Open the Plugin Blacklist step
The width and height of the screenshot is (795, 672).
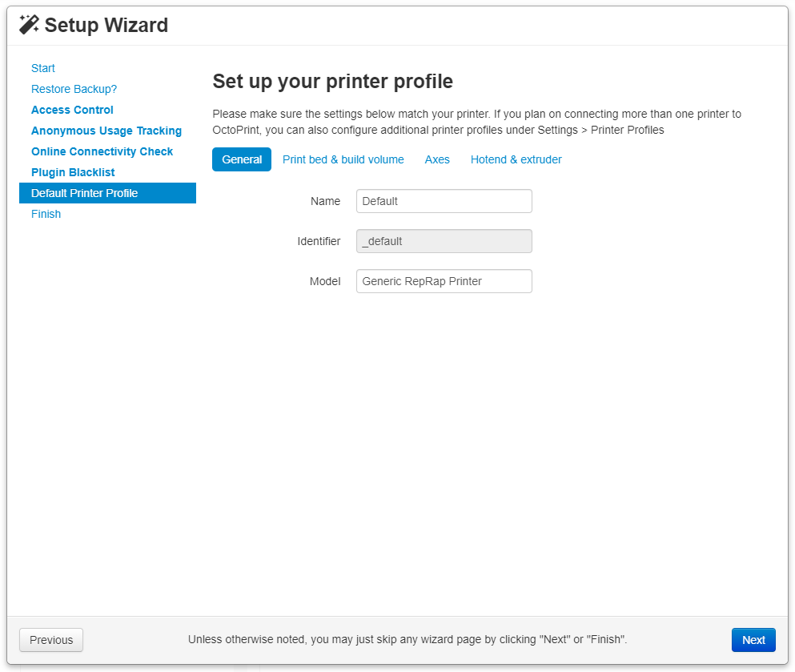[73, 172]
